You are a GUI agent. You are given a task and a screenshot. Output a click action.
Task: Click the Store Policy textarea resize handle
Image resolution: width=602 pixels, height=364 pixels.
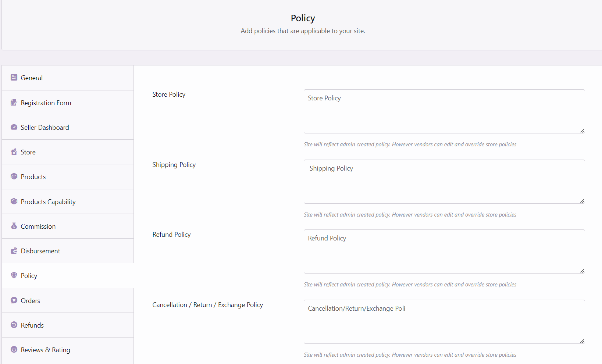[x=582, y=131]
